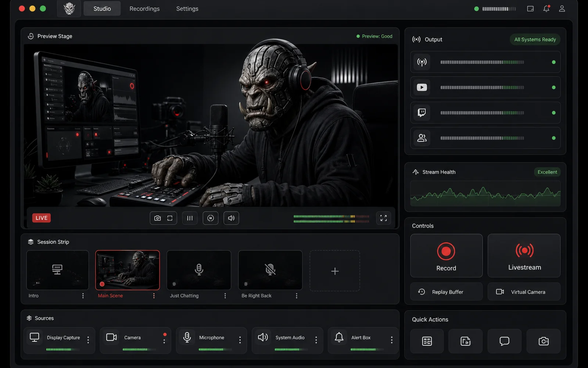Click the Display Capture monitor icon

click(x=35, y=337)
